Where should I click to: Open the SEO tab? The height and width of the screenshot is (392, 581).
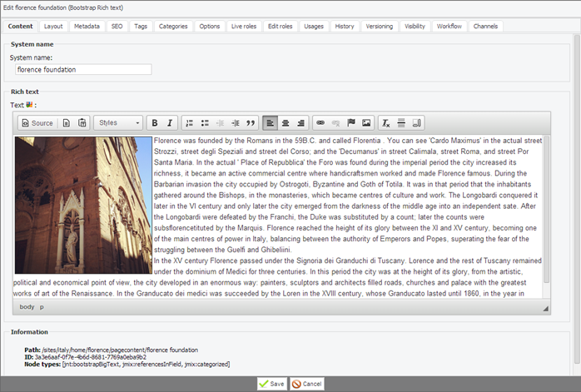click(x=117, y=27)
